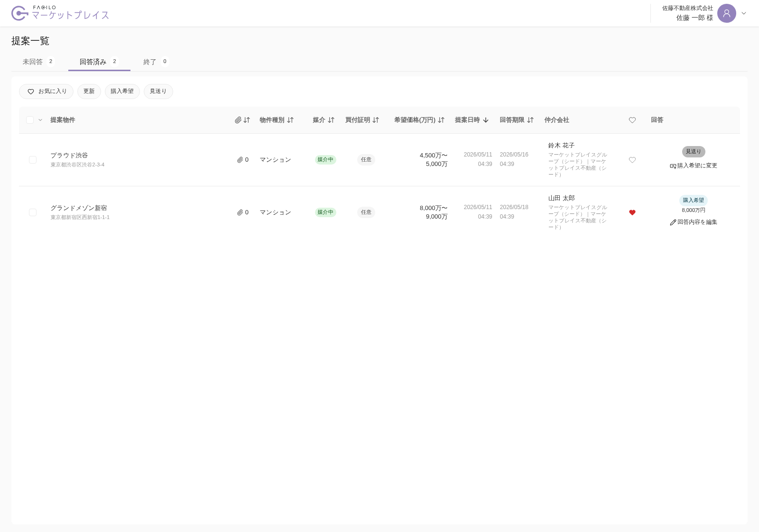Open the account menu chevron
Screen dimensions: 759x532
(x=744, y=13)
